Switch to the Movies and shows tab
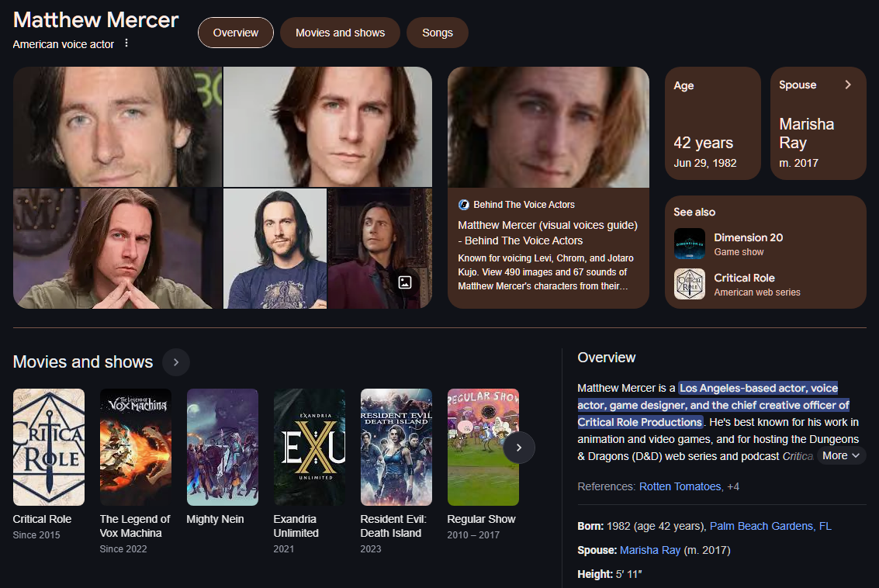Screen dimensions: 879x588 coord(341,33)
